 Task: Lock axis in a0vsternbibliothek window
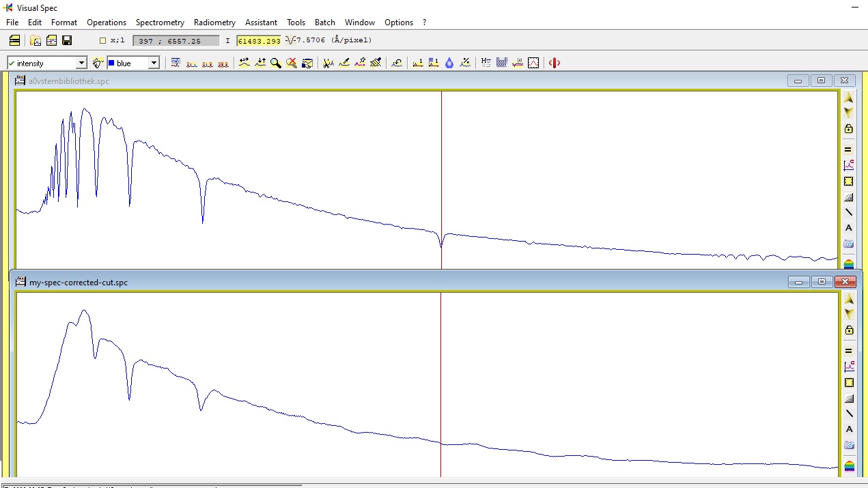(x=849, y=129)
